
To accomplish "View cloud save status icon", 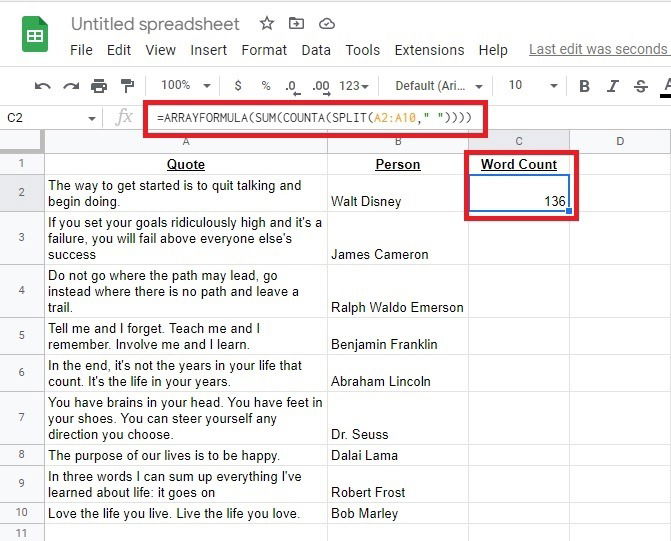I will 327,24.
